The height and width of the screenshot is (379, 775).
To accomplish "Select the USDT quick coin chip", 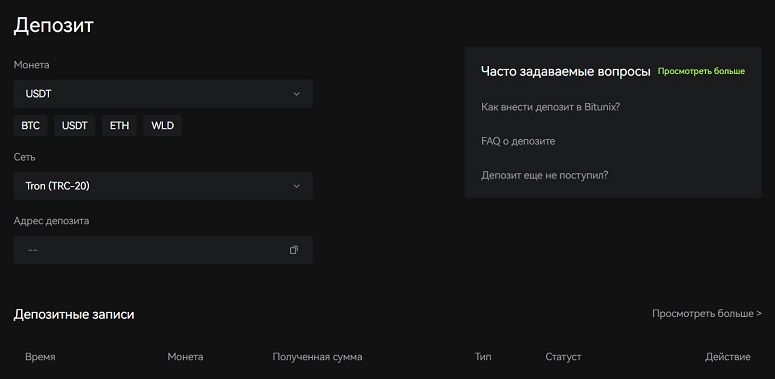I will pyautogui.click(x=74, y=126).
